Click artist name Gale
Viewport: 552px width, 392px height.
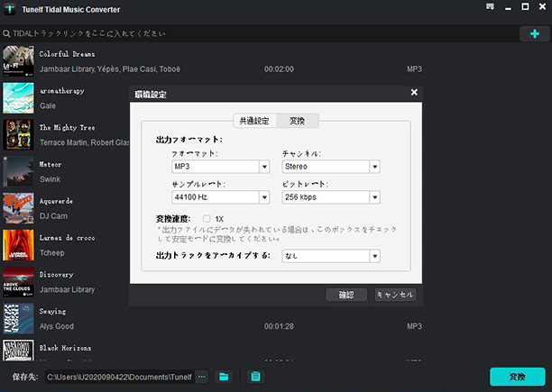[48, 105]
